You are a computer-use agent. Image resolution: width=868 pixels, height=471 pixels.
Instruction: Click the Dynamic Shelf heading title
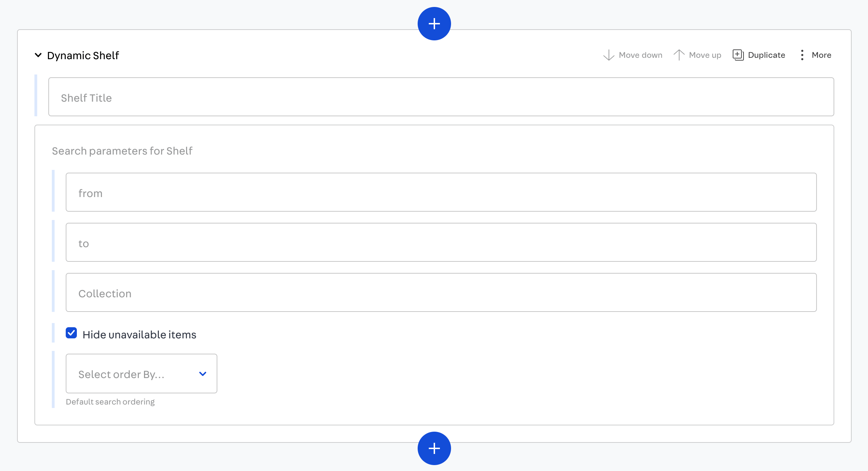[x=83, y=55]
